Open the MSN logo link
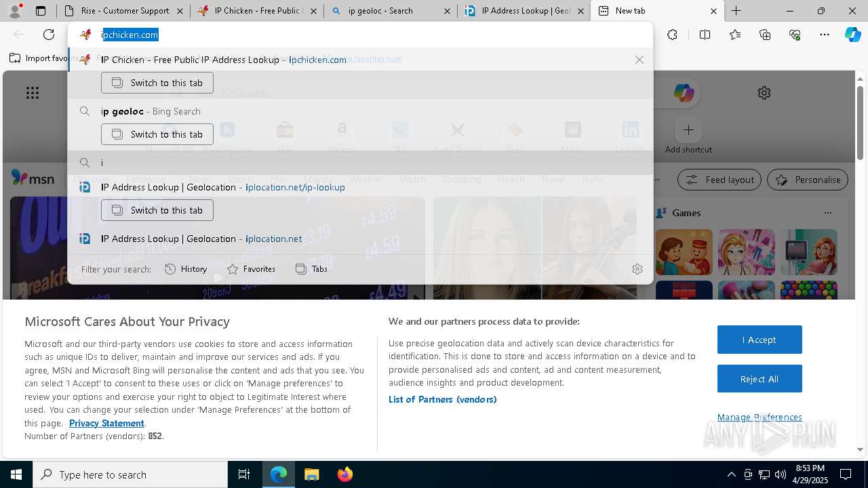This screenshot has width=868, height=488. coord(33,178)
